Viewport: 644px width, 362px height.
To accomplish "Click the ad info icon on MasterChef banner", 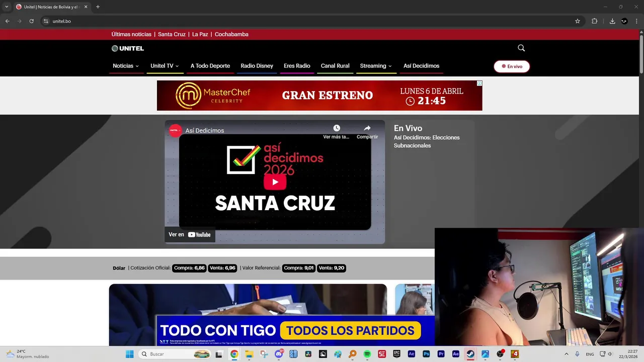I will click(x=479, y=83).
